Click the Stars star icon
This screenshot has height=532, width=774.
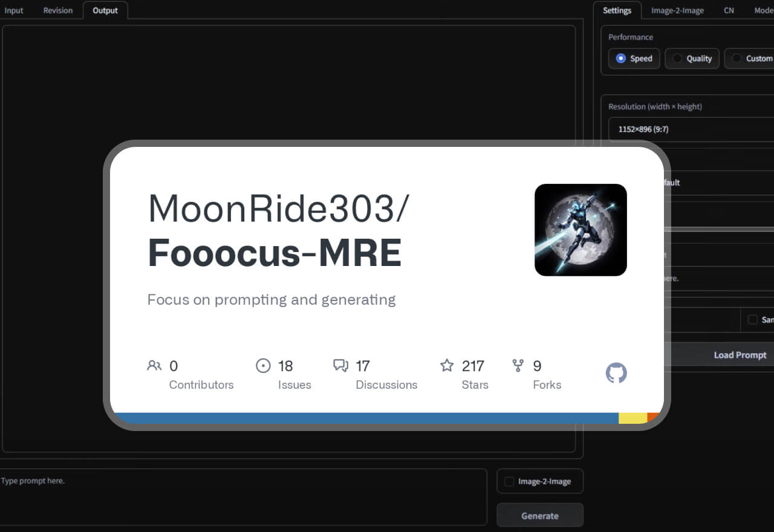click(447, 366)
